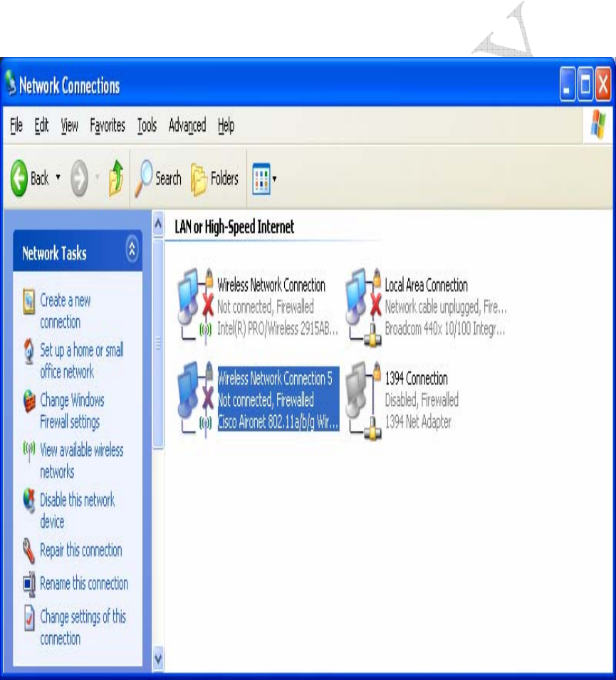Click Rename this connection link
The width and height of the screenshot is (616, 680).
tap(84, 583)
